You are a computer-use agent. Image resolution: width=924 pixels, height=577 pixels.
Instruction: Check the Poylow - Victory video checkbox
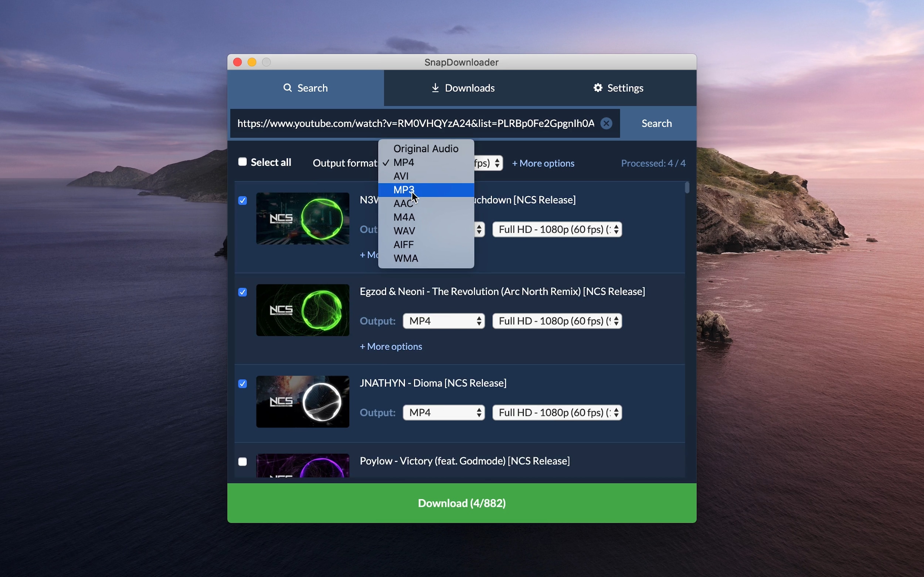click(x=242, y=461)
